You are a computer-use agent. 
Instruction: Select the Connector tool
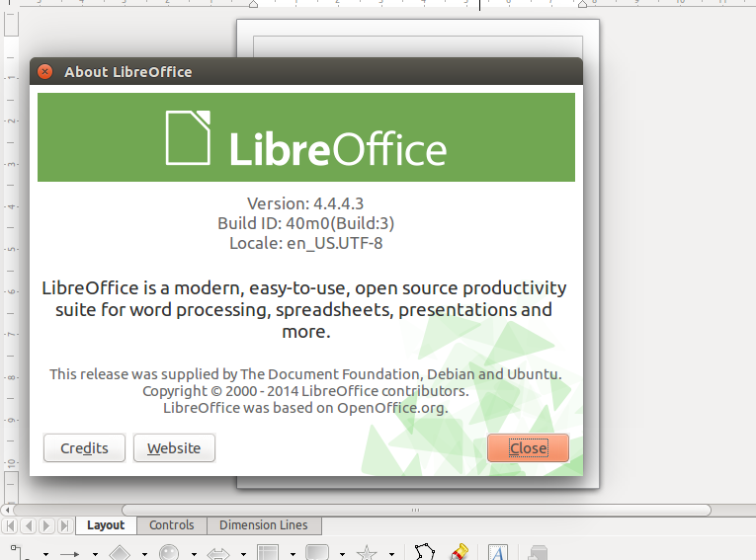(x=20, y=553)
